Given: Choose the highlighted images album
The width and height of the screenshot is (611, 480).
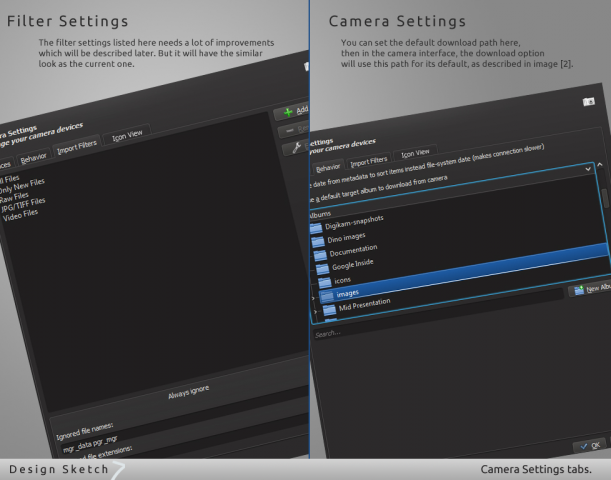Looking at the screenshot, I should pos(348,293).
